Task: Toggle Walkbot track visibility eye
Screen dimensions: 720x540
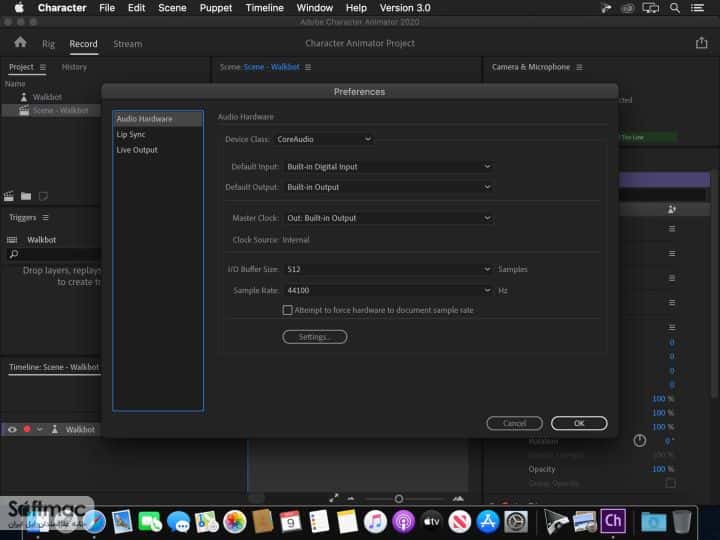Action: [12, 429]
